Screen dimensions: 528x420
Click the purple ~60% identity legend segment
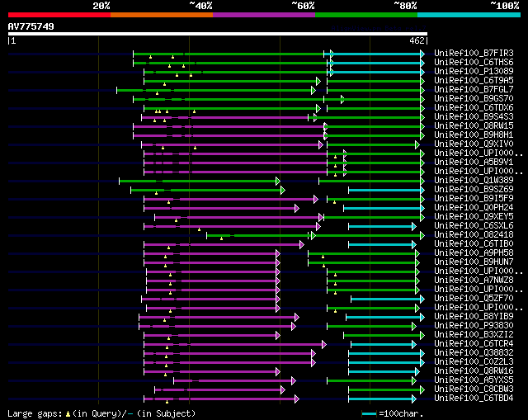(x=264, y=15)
